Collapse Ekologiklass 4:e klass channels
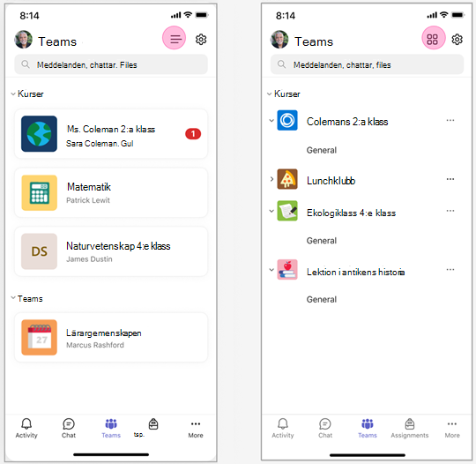This screenshot has width=476, height=464. click(x=271, y=211)
